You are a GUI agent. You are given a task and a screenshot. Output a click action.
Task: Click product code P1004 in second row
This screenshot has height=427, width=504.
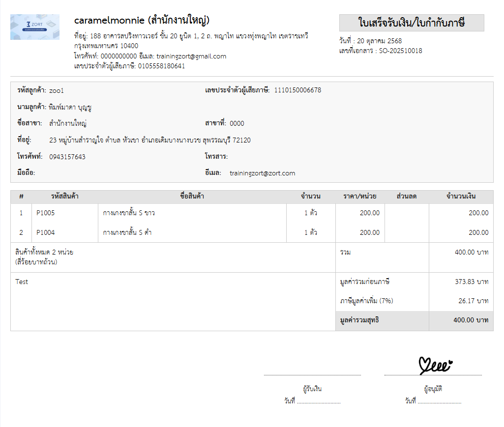[x=46, y=232]
